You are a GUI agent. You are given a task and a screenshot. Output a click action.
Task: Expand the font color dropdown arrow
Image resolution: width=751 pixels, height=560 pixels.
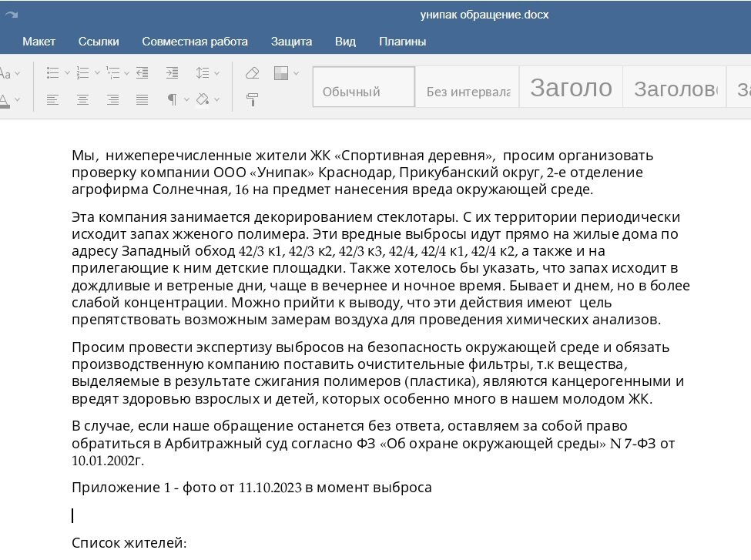(x=17, y=99)
